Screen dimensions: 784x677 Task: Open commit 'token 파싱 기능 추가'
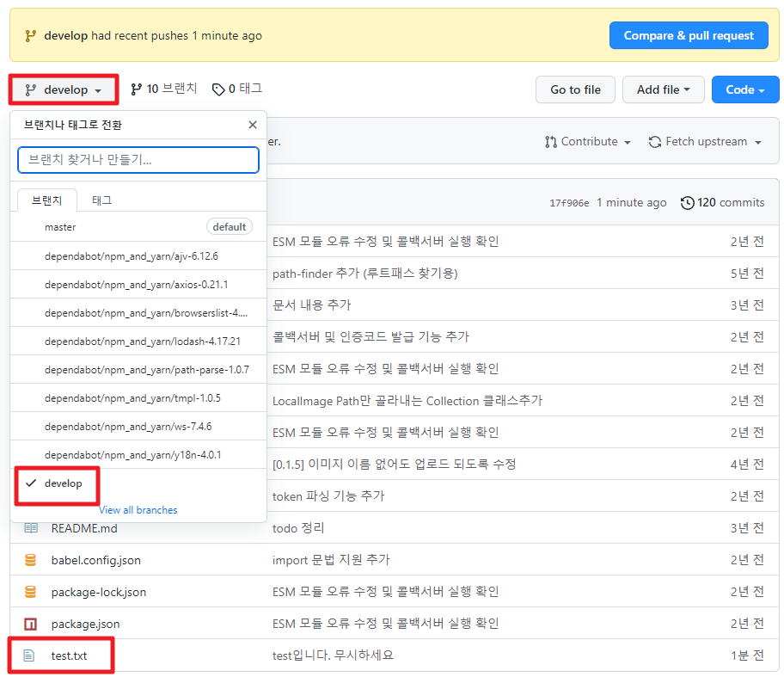(x=328, y=496)
